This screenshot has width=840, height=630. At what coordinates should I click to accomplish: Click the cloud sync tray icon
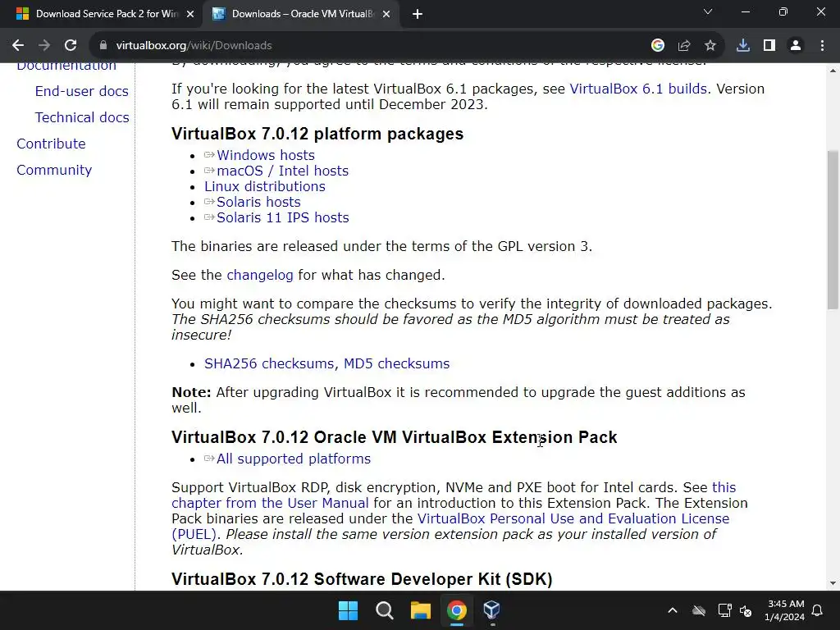coord(699,610)
